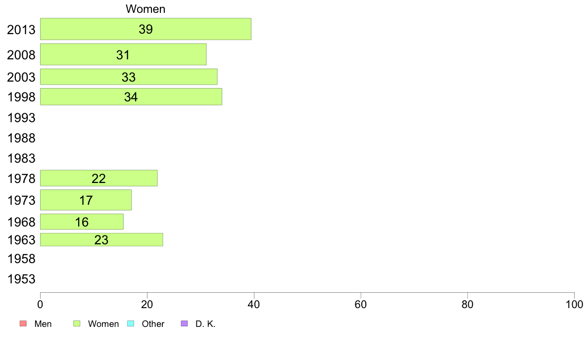
Task: Click the green Women legend swatch
Action: point(77,323)
